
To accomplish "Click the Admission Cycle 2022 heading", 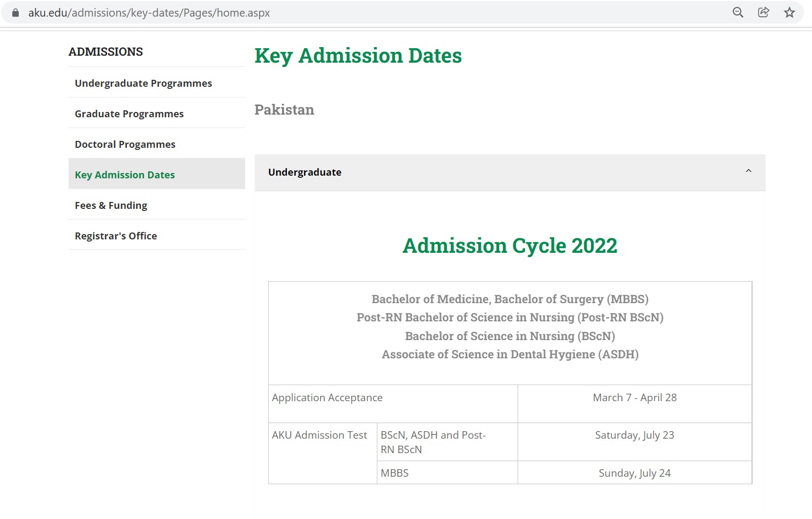I will click(509, 245).
